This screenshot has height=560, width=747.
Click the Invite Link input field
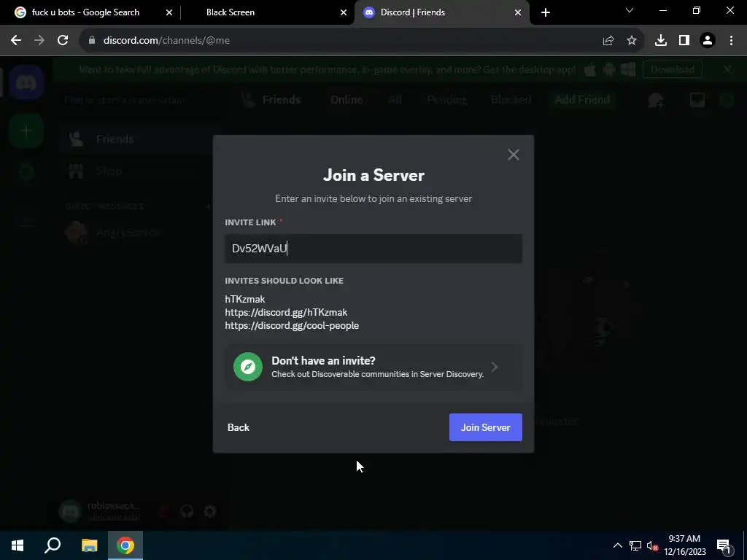pos(373,249)
